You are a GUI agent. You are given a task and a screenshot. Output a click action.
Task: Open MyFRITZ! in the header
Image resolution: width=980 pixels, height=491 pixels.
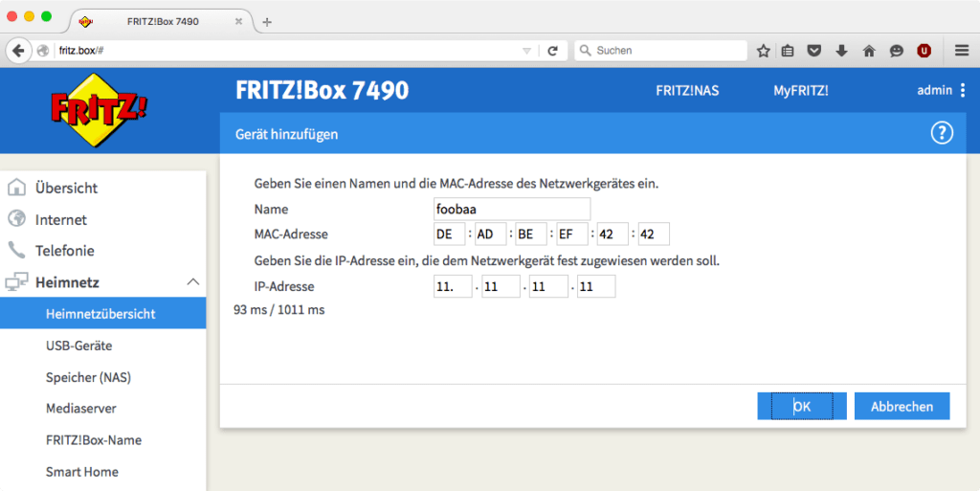pyautogui.click(x=801, y=91)
